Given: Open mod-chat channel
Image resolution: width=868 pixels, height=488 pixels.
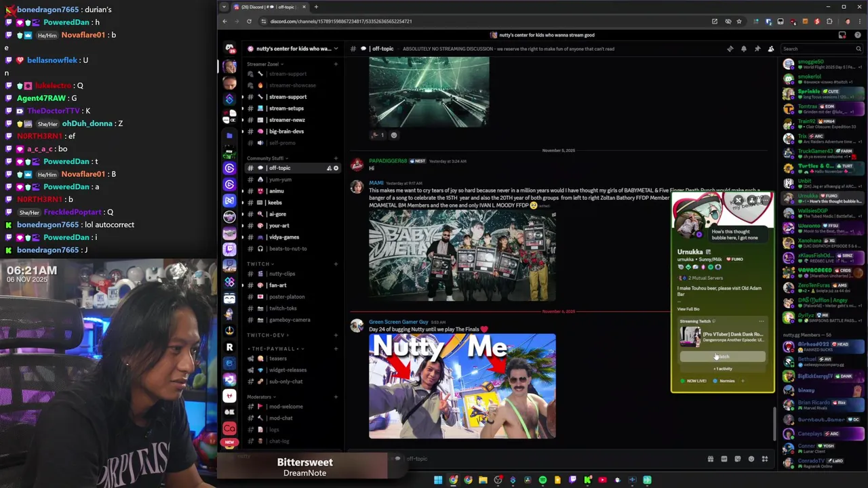Looking at the screenshot, I should pos(292,418).
